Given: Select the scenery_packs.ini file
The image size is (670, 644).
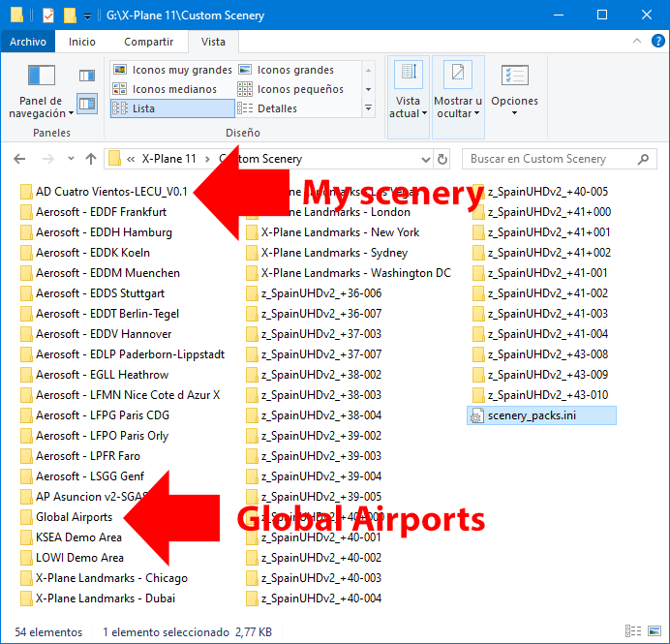Looking at the screenshot, I should (542, 415).
